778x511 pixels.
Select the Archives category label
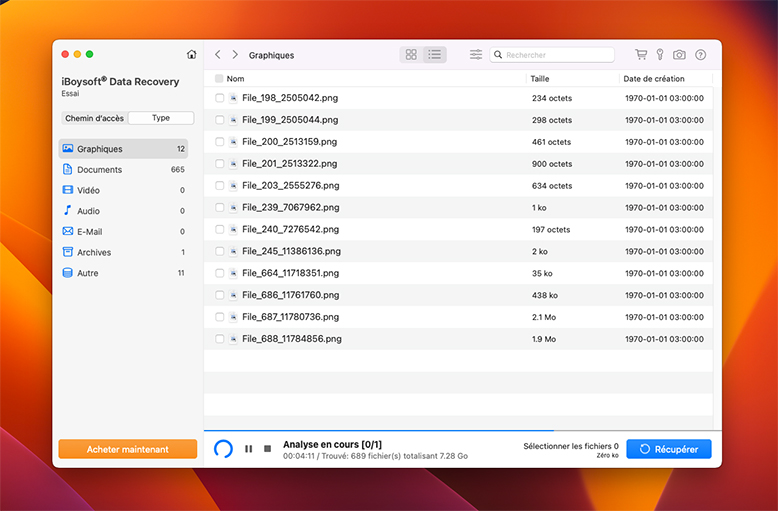pyautogui.click(x=94, y=253)
